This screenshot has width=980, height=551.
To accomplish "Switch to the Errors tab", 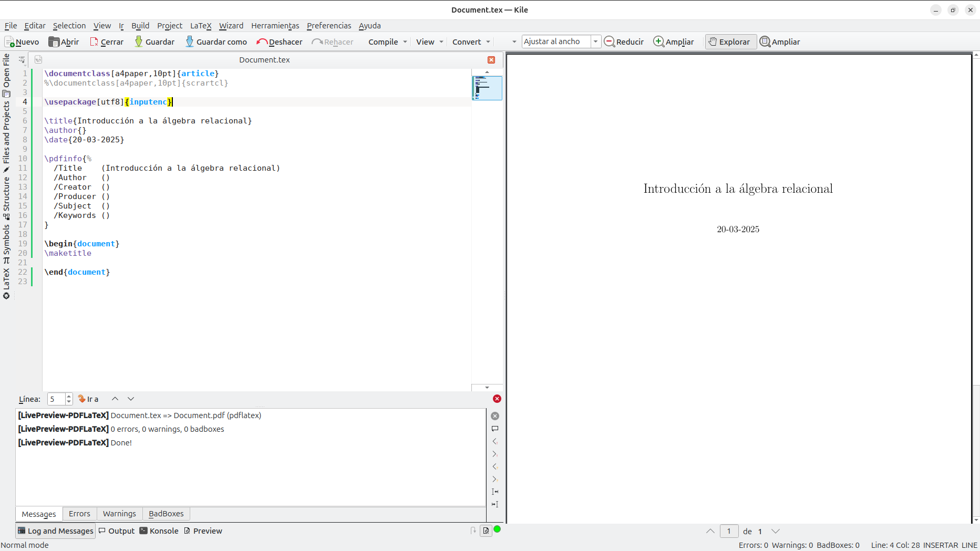I will point(79,514).
